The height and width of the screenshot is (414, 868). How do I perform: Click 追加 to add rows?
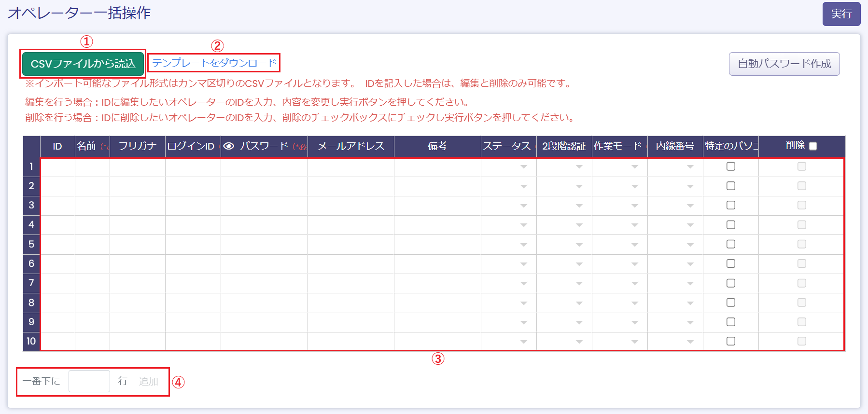tap(148, 382)
